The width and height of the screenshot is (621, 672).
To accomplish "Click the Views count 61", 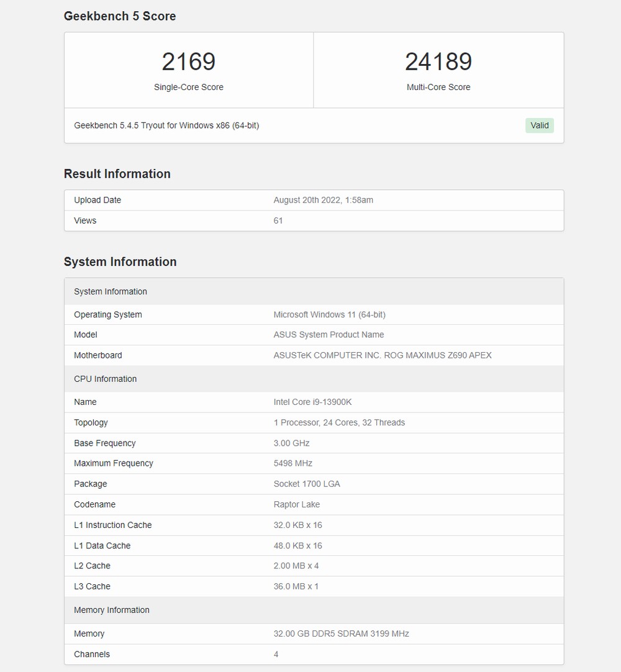I will 278,220.
